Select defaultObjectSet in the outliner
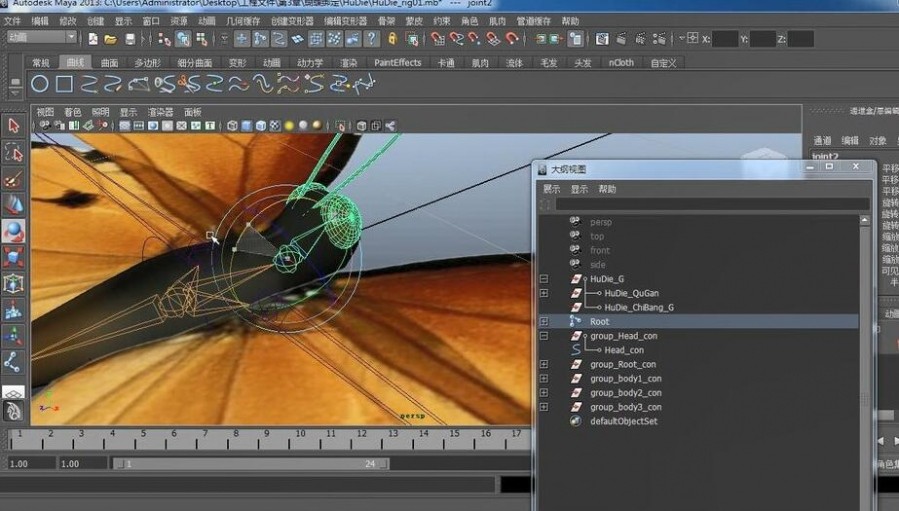Screen dimensions: 899x511 (624, 421)
